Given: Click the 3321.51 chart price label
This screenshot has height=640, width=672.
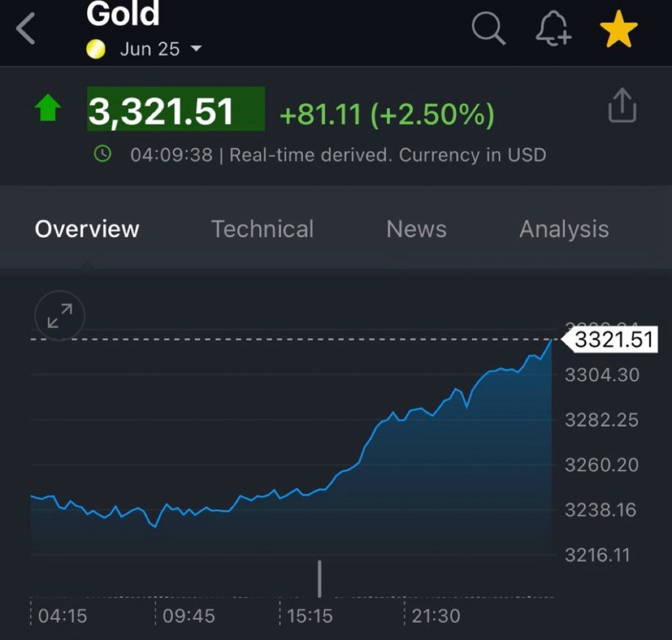Looking at the screenshot, I should click(612, 340).
